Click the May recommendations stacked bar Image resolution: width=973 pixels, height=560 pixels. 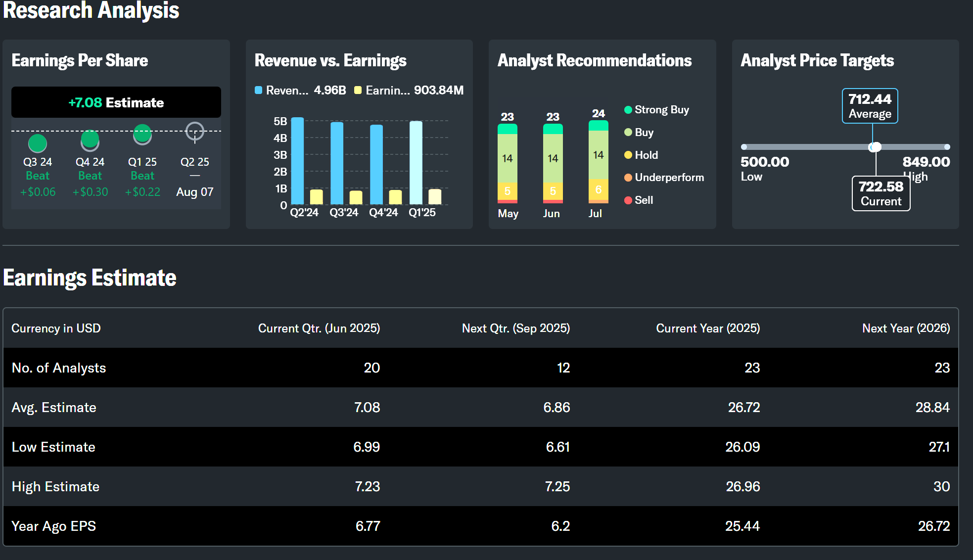(508, 163)
